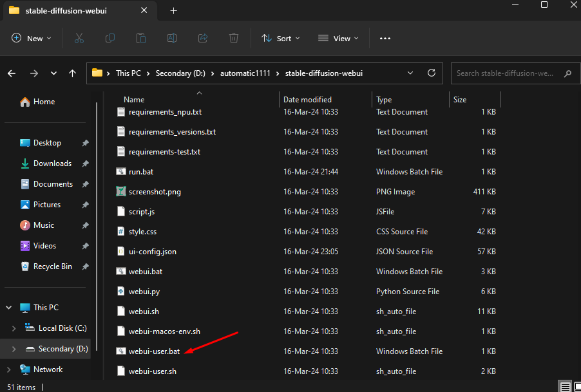Go up one folder level

[73, 73]
